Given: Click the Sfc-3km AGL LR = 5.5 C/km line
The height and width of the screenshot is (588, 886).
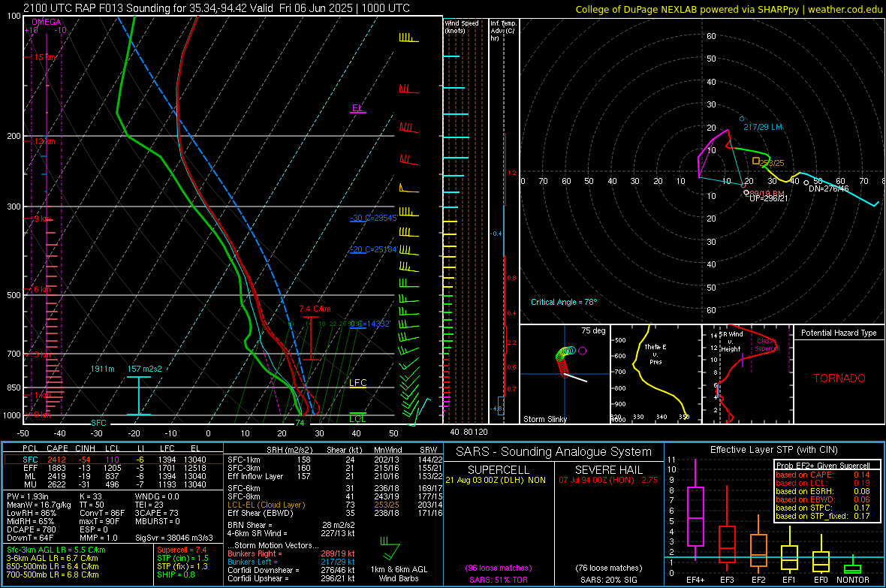Looking at the screenshot, I should [x=56, y=550].
